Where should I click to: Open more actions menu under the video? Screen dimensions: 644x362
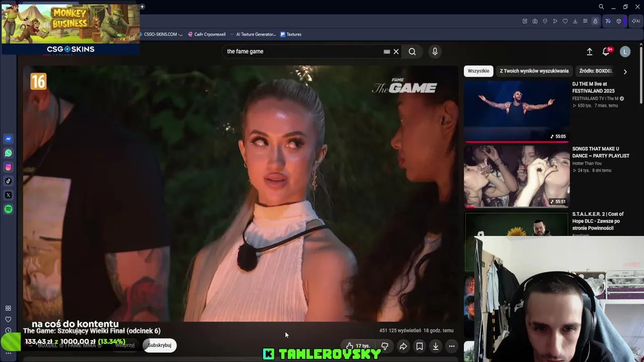452,346
